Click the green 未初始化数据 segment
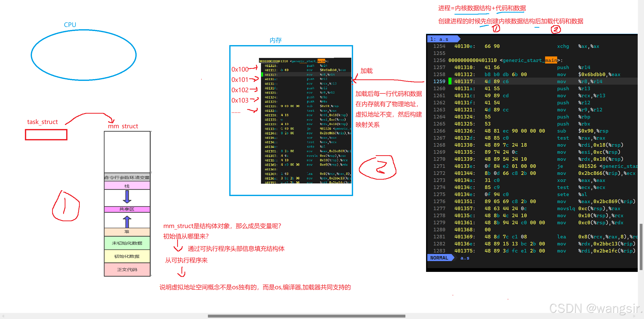Image resolution: width=644 pixels, height=319 pixels. pos(127,243)
